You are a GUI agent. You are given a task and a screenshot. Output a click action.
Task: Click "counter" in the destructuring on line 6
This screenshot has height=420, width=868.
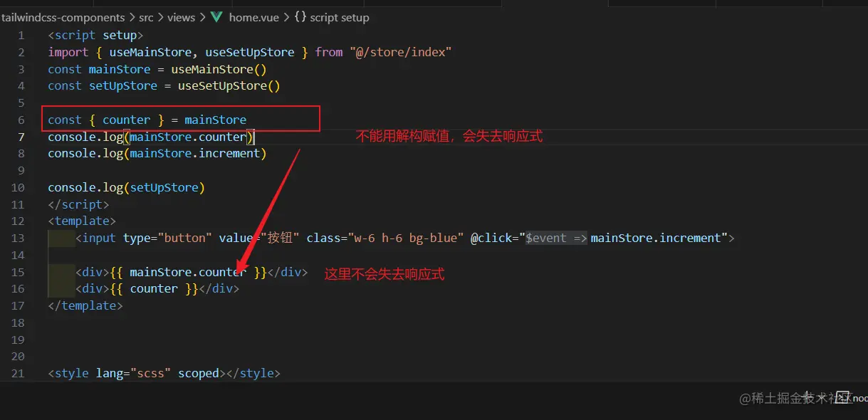pos(127,120)
